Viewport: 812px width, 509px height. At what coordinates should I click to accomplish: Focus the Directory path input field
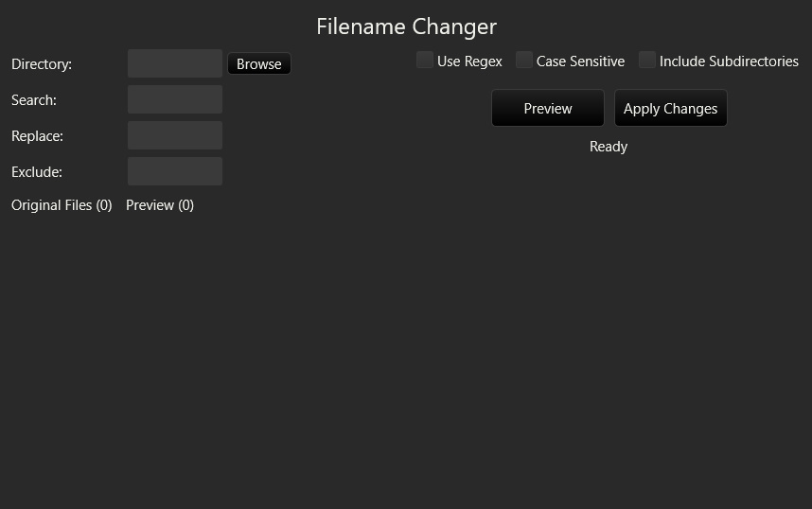(175, 64)
